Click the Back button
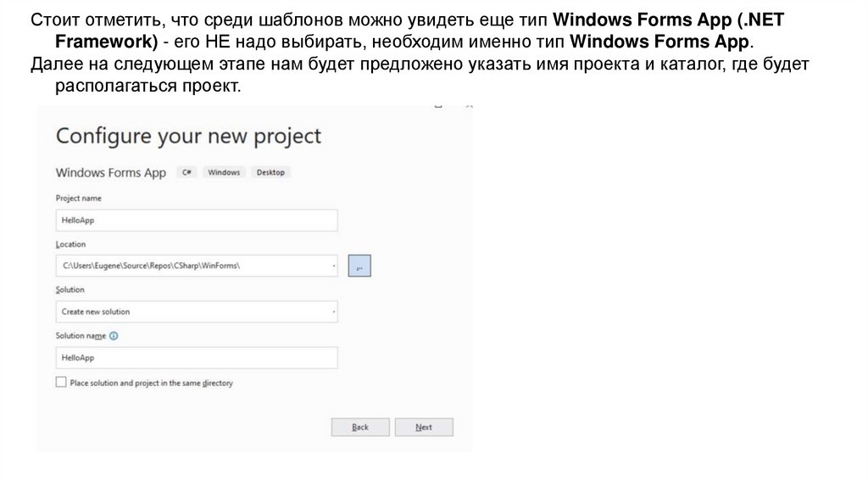The width and height of the screenshot is (868, 487). (360, 427)
